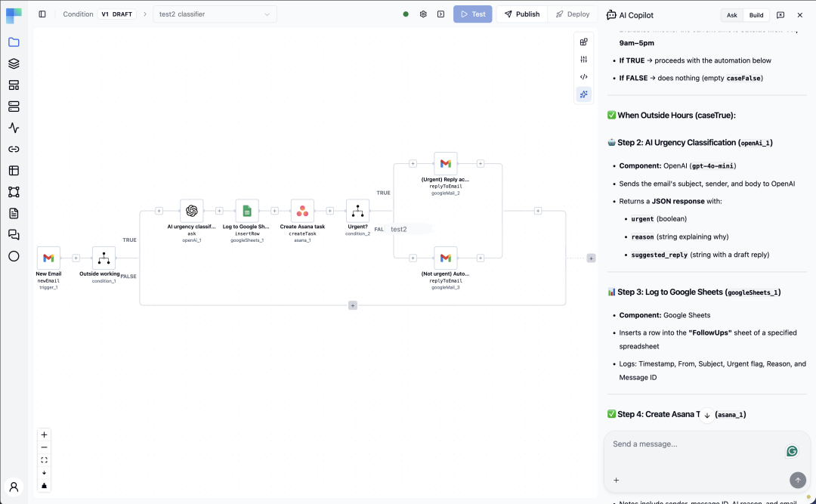Add step before AI urgency classifier node
Screen dimensions: 816x504
coord(159,211)
